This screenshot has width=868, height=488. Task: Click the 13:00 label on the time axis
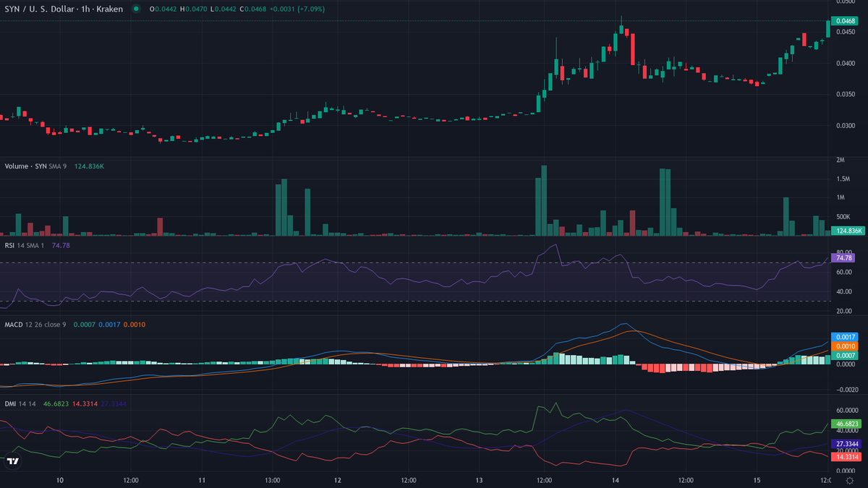coord(272,480)
